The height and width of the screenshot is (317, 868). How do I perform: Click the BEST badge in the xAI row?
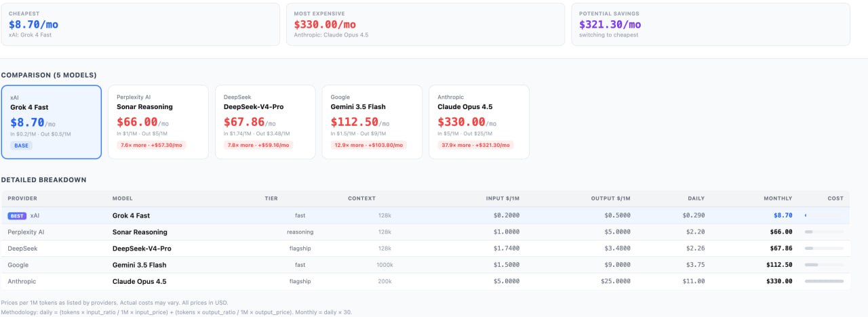click(x=17, y=215)
